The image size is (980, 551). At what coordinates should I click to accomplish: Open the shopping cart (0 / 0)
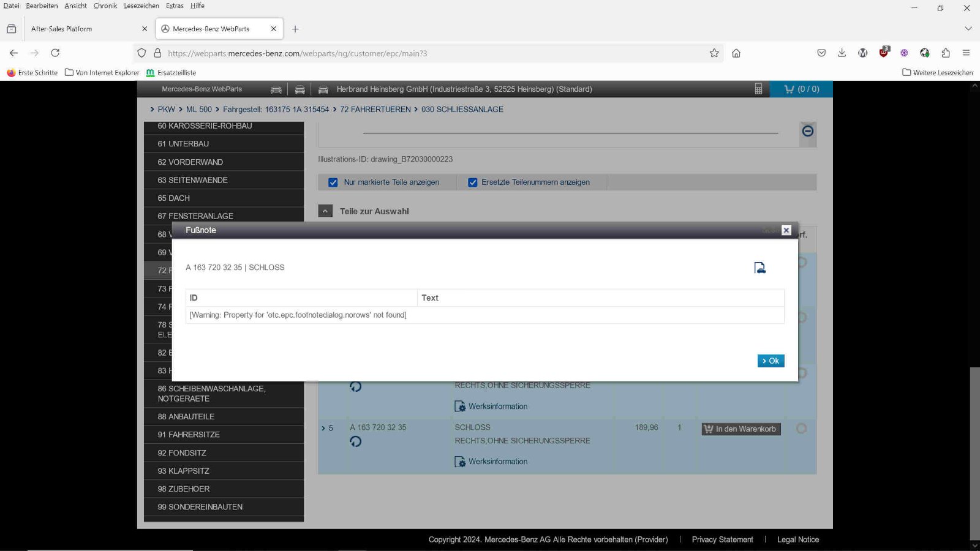pyautogui.click(x=801, y=89)
